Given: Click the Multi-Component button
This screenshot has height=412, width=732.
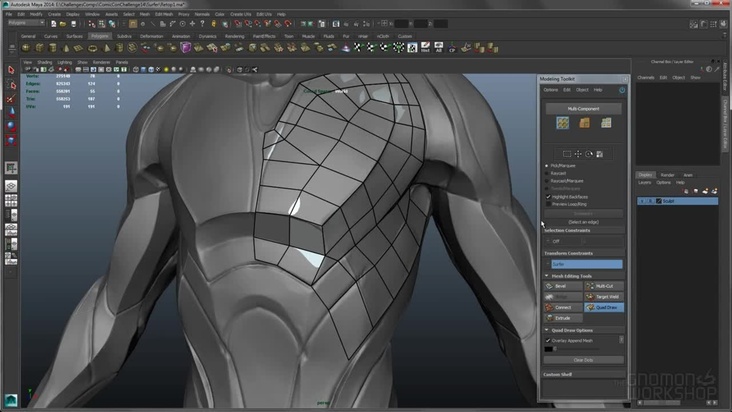Looking at the screenshot, I should point(582,108).
